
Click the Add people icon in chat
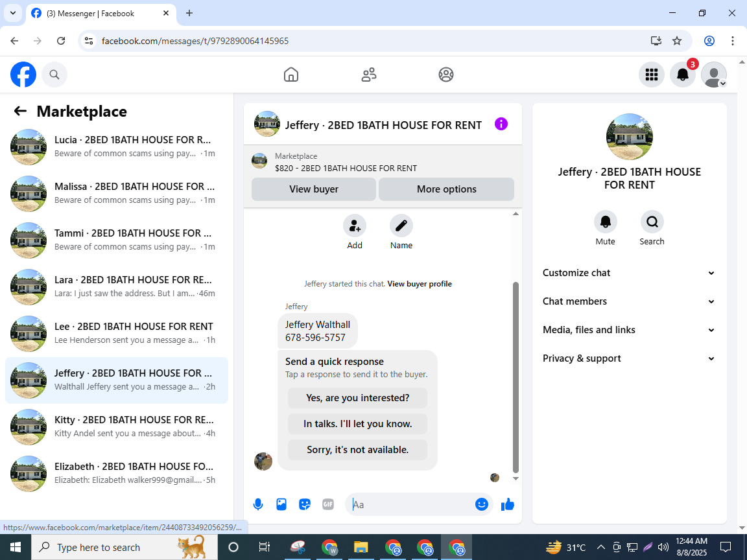pyautogui.click(x=355, y=226)
